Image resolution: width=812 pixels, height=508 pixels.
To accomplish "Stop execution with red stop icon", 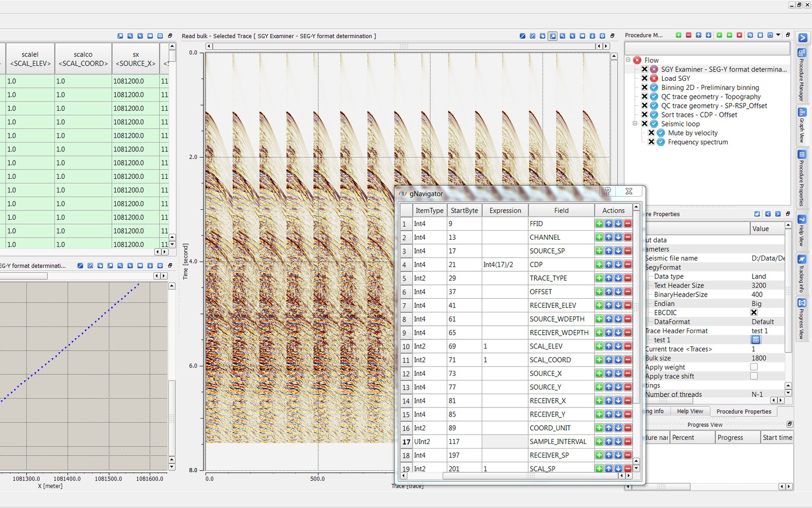I will tap(739, 35).
